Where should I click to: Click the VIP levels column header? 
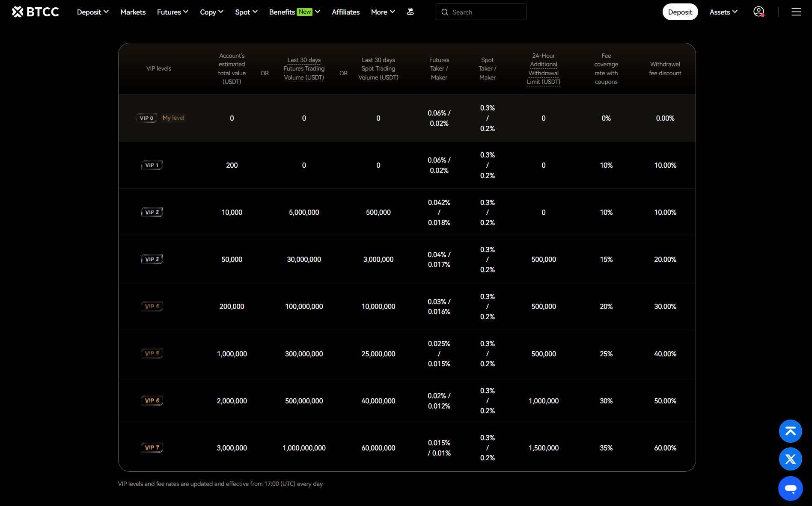[159, 68]
